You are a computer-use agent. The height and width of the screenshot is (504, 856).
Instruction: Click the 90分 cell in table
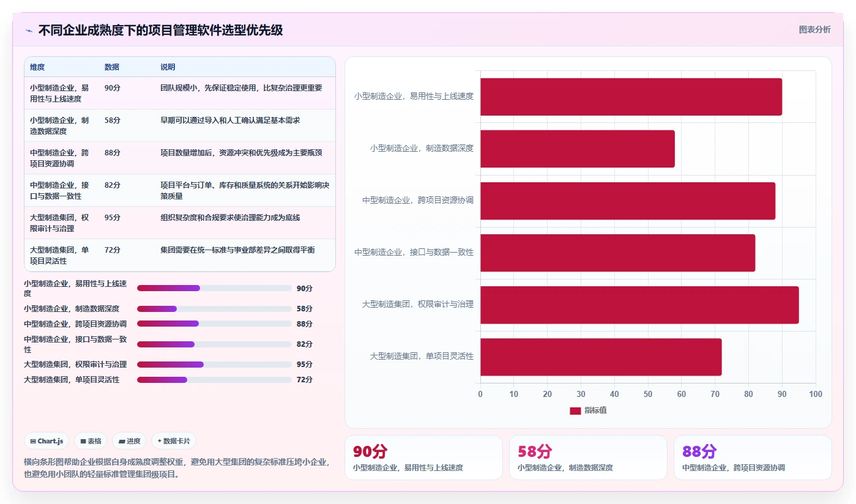[113, 88]
